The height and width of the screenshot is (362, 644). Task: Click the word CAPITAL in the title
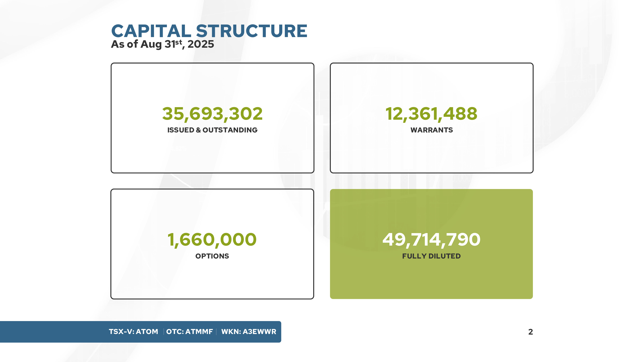click(x=151, y=31)
